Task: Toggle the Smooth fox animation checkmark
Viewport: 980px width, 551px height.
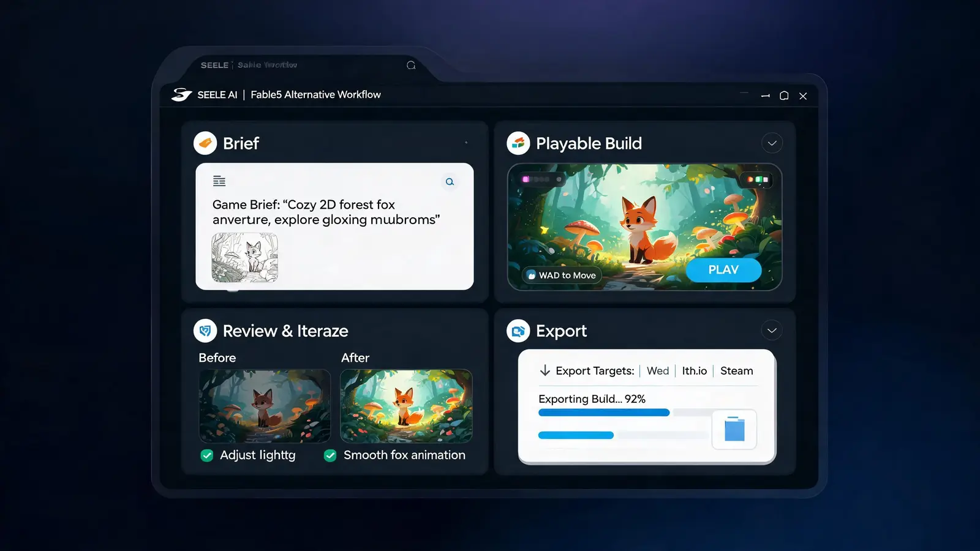Action: click(x=330, y=455)
